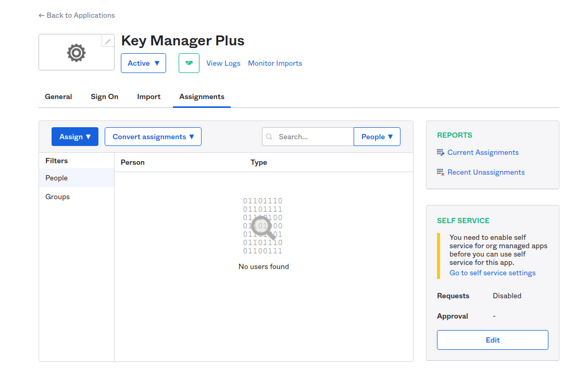Viewport: 588px width, 378px height.
Task: Focus the Search input field
Action: 308,137
